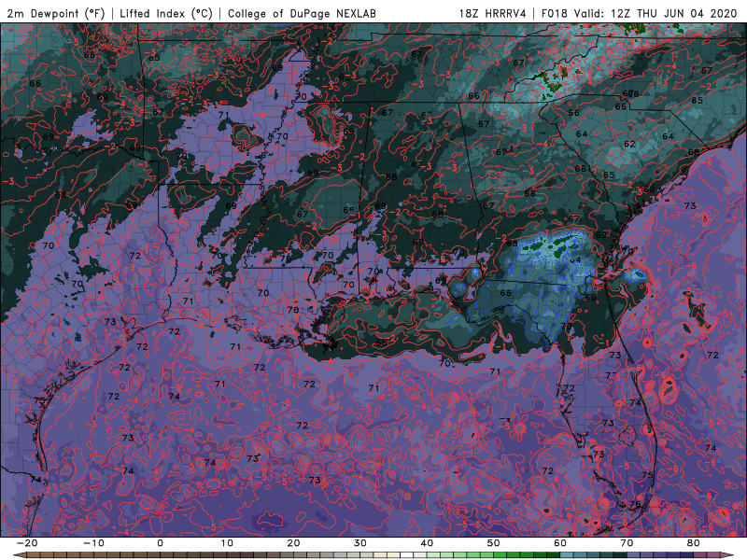This screenshot has height=560, width=747.
Task: Click the left arrow end of the colorbar
Action: tap(18, 555)
